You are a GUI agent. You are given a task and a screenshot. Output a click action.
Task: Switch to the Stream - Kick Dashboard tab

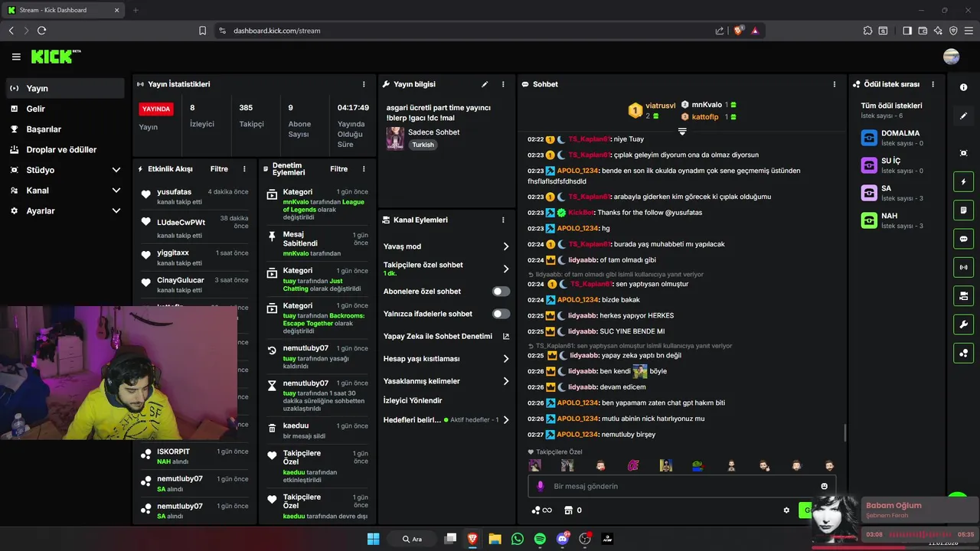pyautogui.click(x=64, y=10)
